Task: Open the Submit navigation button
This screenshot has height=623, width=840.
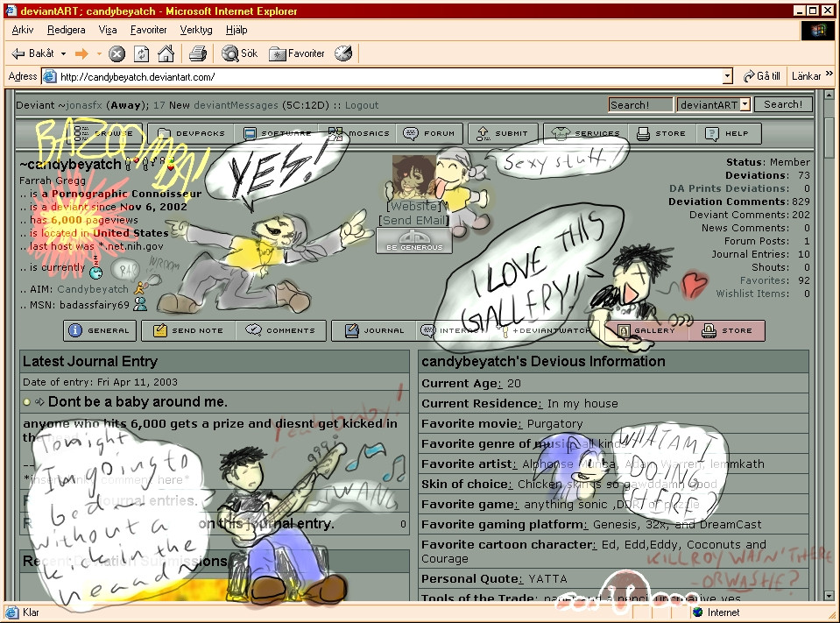Action: tap(503, 133)
